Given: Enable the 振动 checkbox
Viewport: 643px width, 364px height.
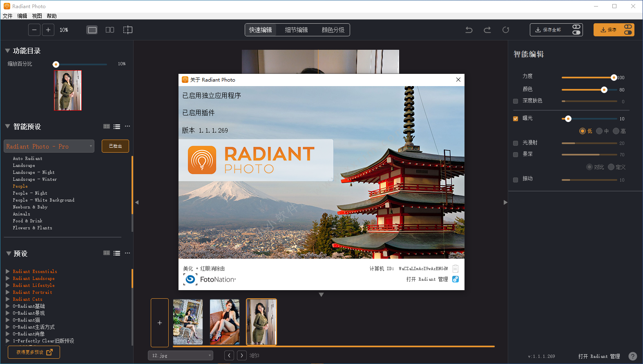Looking at the screenshot, I should pos(516,180).
